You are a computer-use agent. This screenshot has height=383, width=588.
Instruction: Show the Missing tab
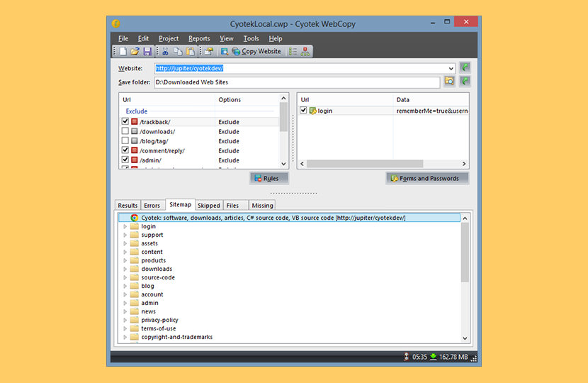tap(262, 206)
